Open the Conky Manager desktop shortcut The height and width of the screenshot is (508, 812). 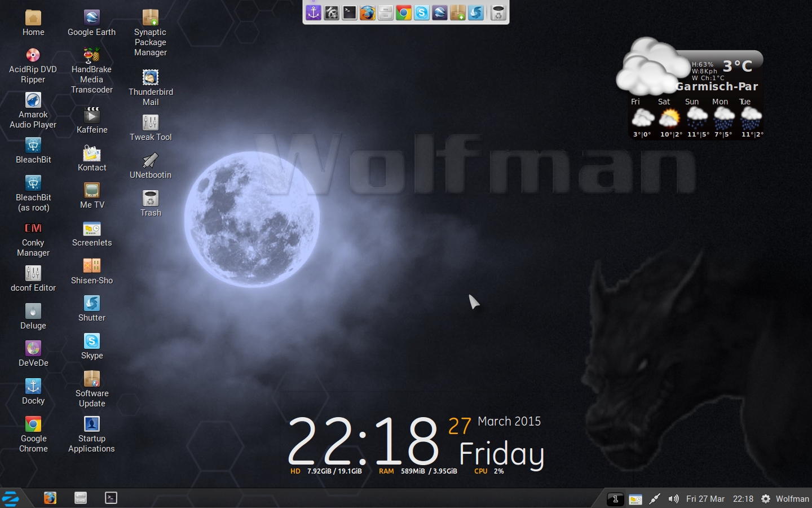pos(33,229)
